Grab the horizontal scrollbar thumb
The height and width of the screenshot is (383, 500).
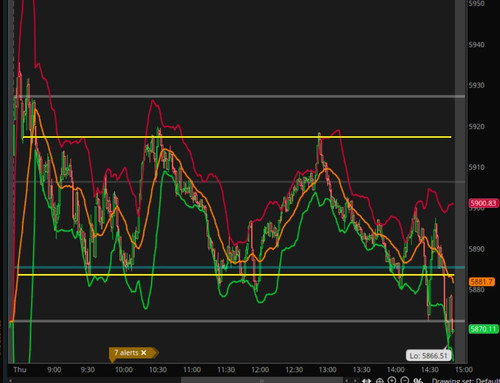click(x=262, y=380)
